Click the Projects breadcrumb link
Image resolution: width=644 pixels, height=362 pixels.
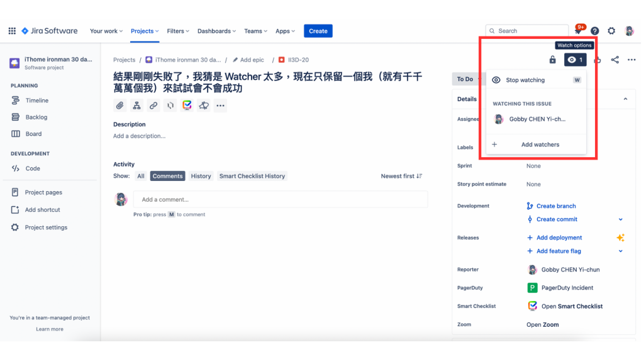[124, 60]
